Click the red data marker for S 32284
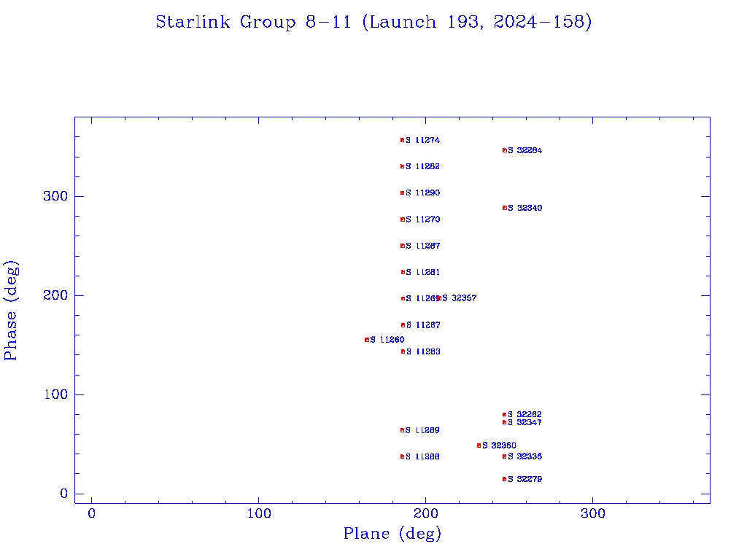The height and width of the screenshot is (560, 747). [505, 150]
